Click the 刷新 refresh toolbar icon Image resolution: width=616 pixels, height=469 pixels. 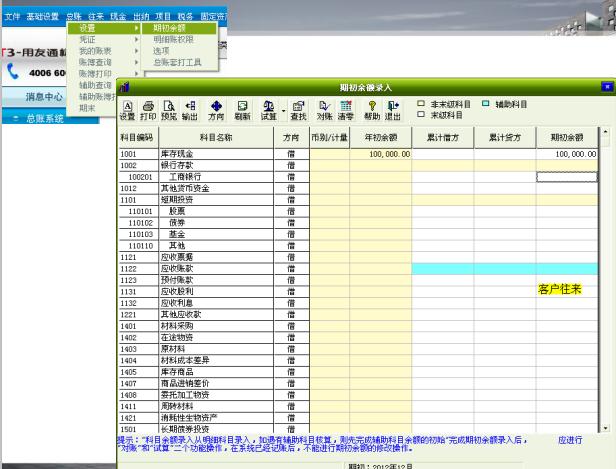pyautogui.click(x=242, y=110)
